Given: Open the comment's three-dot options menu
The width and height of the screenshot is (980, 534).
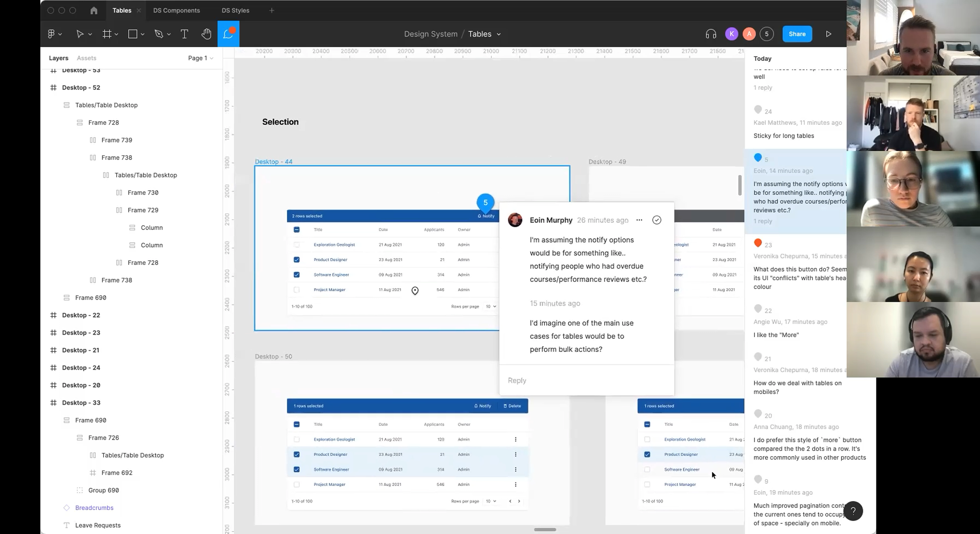Looking at the screenshot, I should point(639,220).
